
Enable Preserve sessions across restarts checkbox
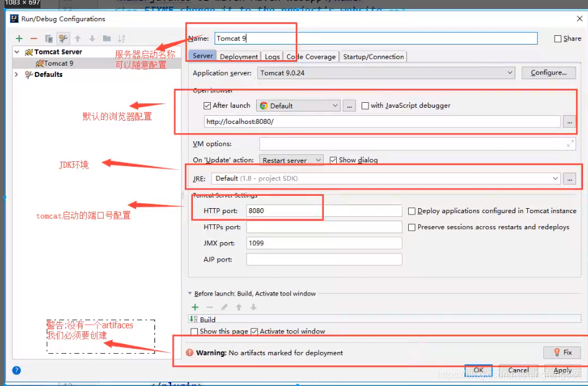point(411,227)
